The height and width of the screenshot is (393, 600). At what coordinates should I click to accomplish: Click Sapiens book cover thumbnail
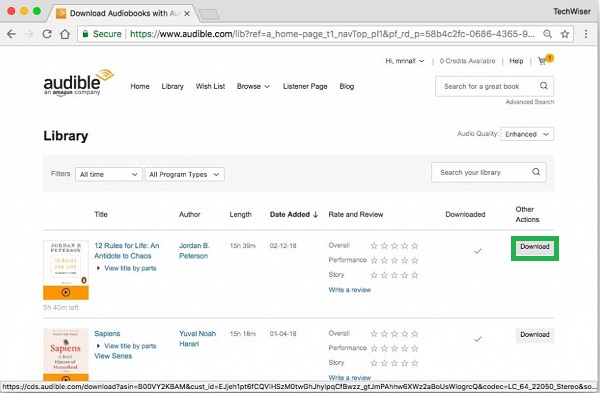coord(66,351)
